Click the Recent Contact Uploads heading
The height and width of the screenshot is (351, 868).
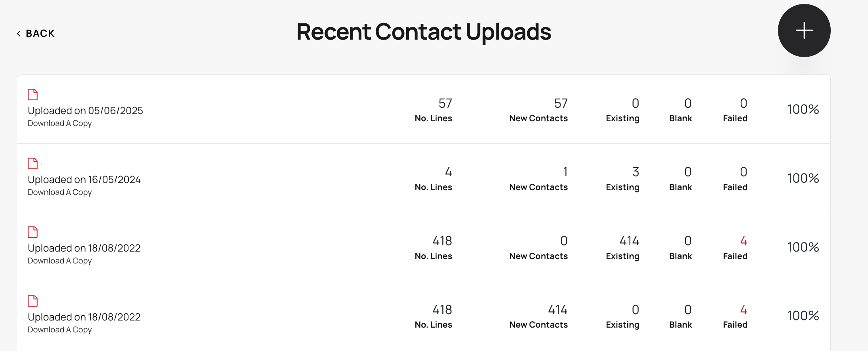point(424,32)
